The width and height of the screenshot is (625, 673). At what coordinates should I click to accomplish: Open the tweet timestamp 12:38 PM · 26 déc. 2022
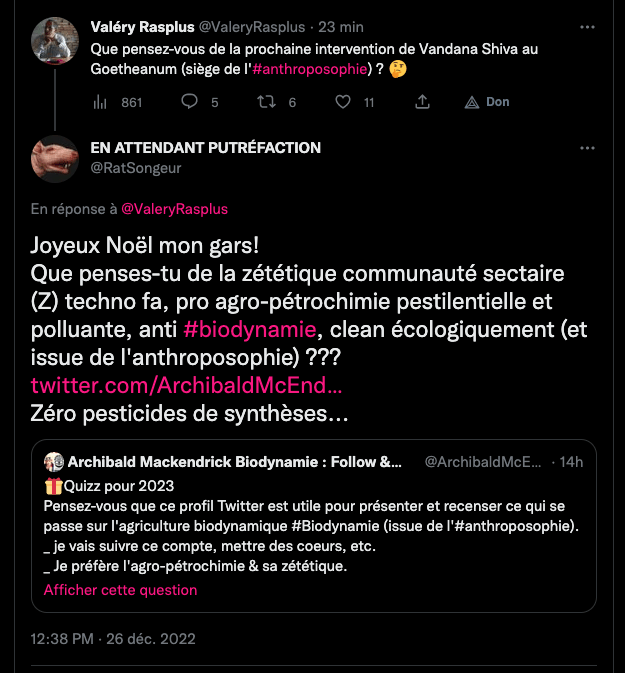coord(112,638)
